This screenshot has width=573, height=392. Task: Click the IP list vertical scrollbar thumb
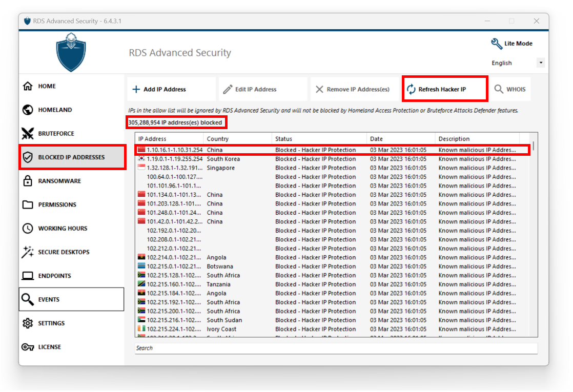[x=534, y=146]
